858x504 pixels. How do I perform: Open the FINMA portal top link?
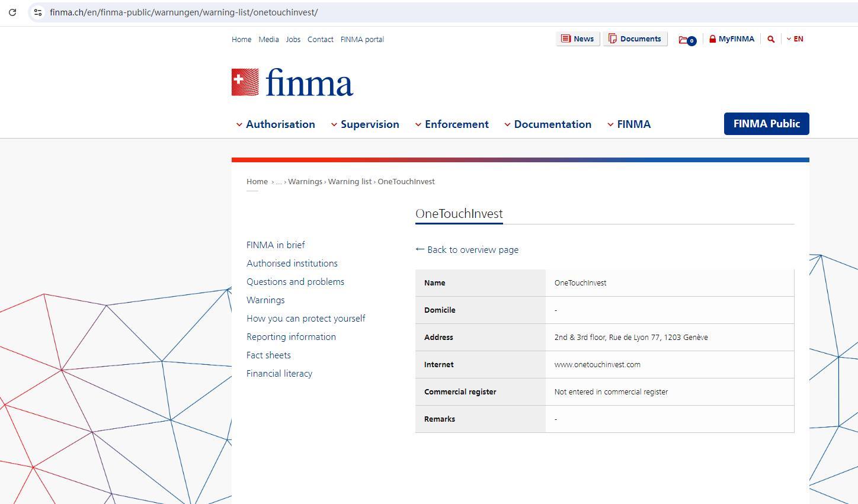coord(362,40)
